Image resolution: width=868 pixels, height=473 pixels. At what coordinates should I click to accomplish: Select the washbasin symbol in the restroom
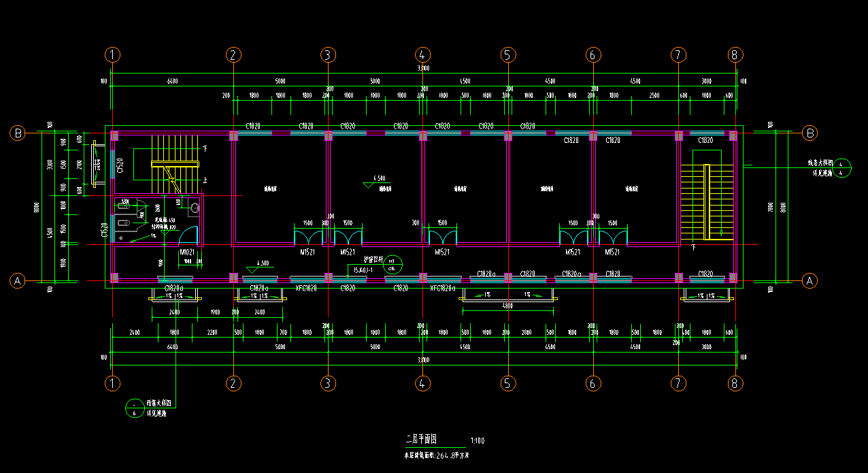(x=195, y=208)
